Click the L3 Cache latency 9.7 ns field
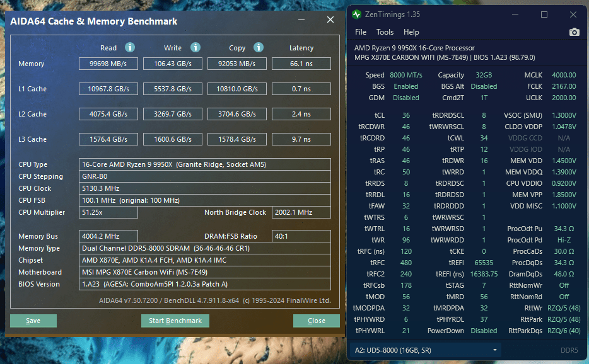 point(301,139)
